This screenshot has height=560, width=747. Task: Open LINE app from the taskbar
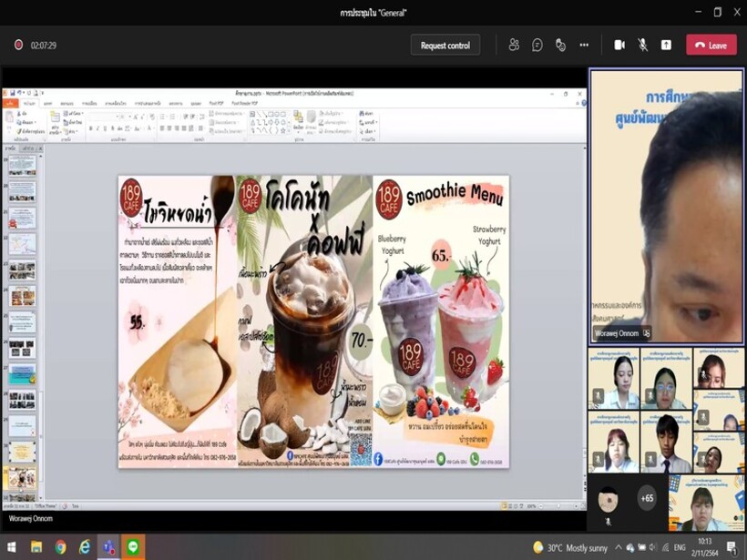[x=133, y=546]
